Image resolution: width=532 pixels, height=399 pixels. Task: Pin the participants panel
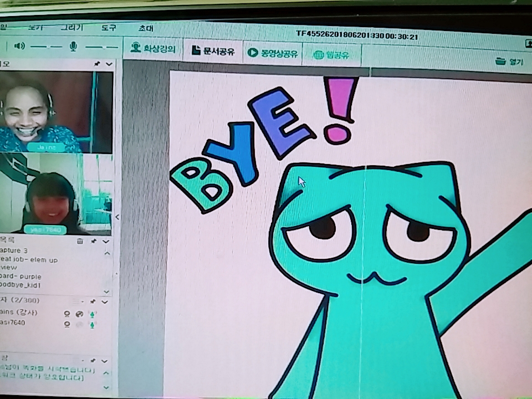pyautogui.click(x=93, y=301)
